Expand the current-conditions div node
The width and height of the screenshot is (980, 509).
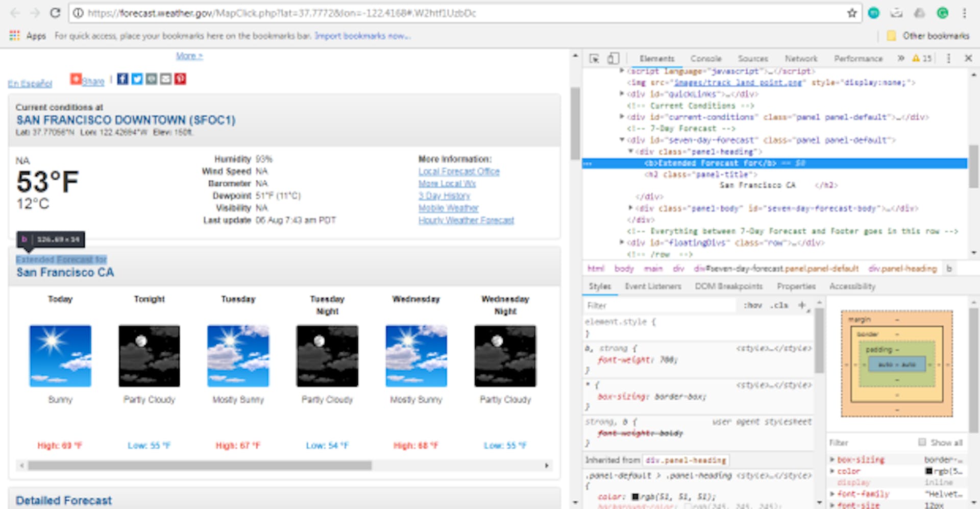coord(622,117)
